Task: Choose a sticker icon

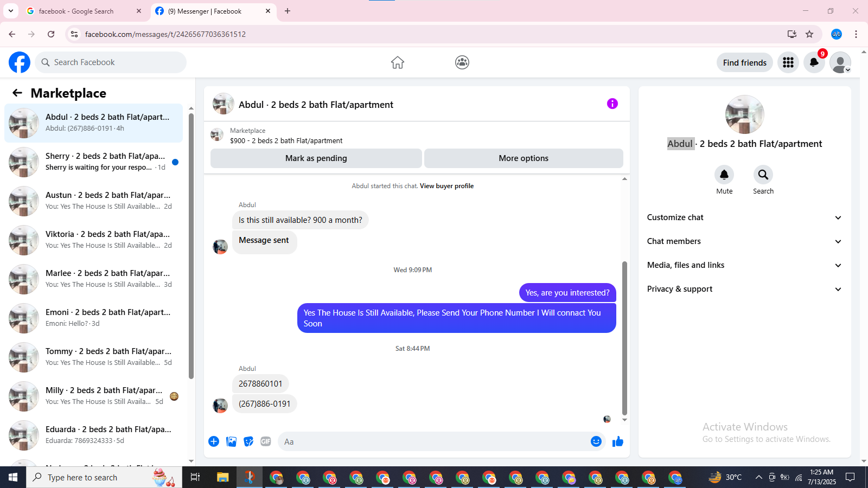Action: click(248, 441)
